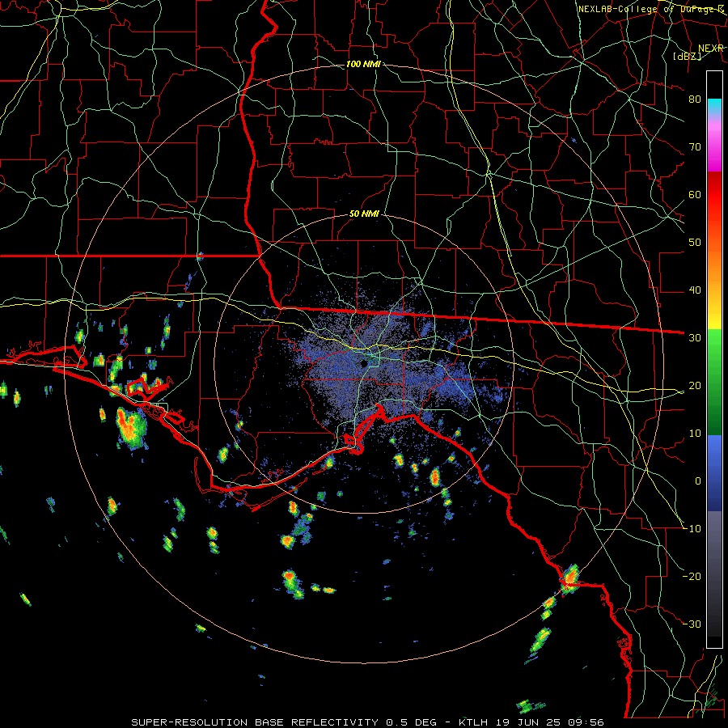Click the -20 value on the dBZ scale
The width and height of the screenshot is (728, 728).
point(692,577)
